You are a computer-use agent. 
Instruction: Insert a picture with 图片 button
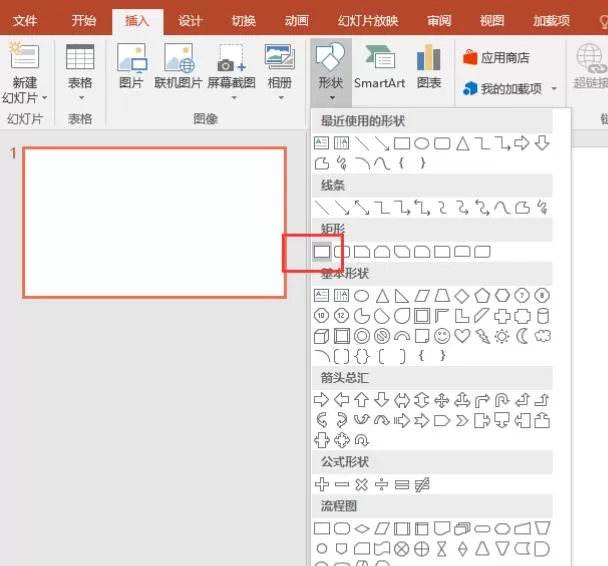[132, 66]
